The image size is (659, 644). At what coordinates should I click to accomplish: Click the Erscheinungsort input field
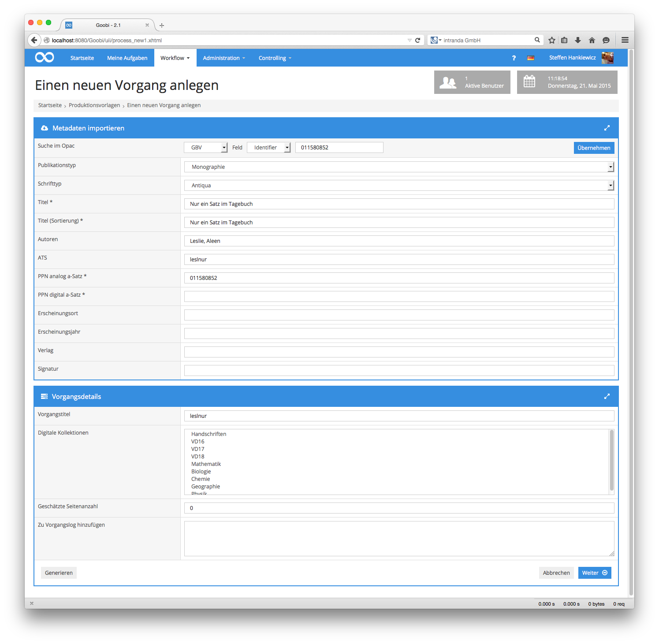pyautogui.click(x=399, y=315)
